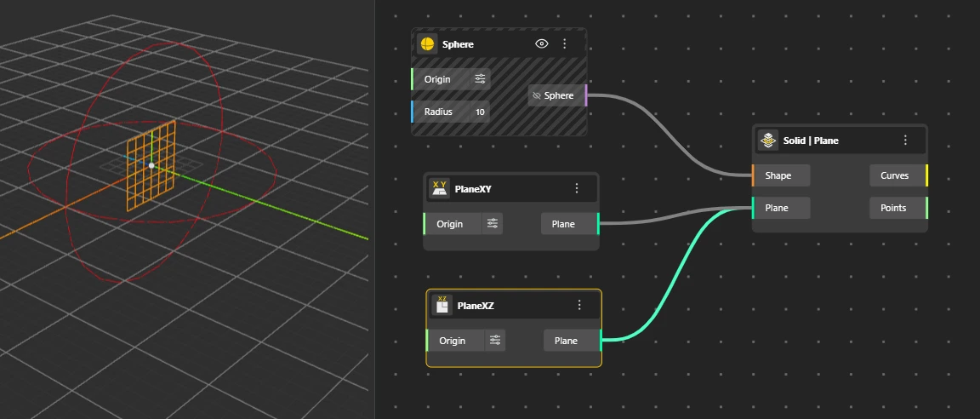980x419 pixels.
Task: Open the Sphere Origin settings sliders icon
Action: click(x=480, y=79)
